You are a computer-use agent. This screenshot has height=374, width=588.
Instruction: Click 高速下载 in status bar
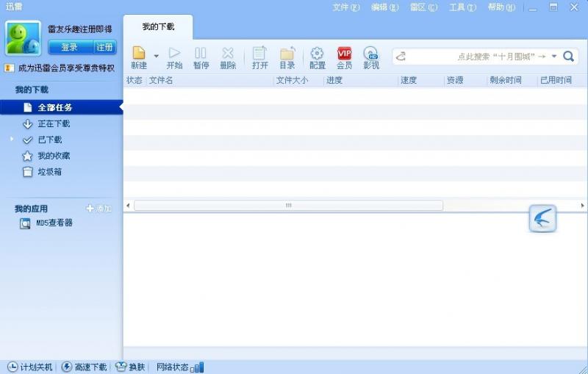point(85,367)
